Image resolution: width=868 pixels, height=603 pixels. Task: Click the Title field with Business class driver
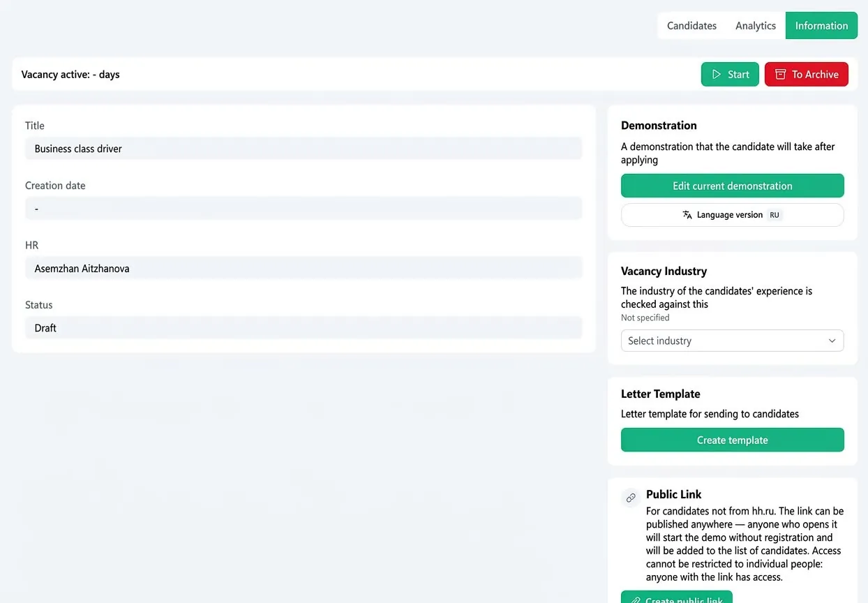click(x=304, y=149)
